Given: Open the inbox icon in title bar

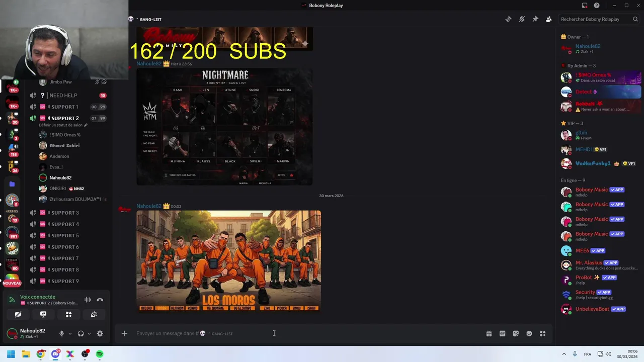Looking at the screenshot, I should click(x=585, y=6).
